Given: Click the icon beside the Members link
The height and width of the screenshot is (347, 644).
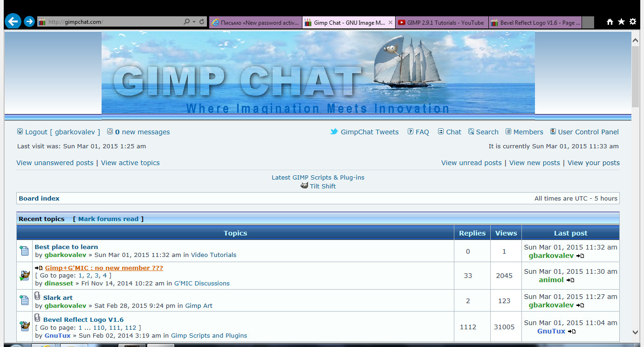Looking at the screenshot, I should pos(509,132).
